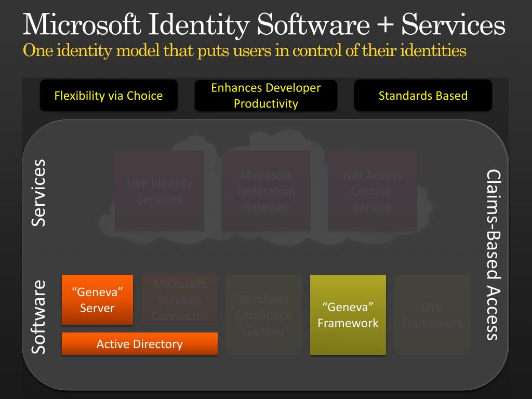Click the dimmed .Net Access Control Service tile
The image size is (532, 399).
[x=372, y=191]
